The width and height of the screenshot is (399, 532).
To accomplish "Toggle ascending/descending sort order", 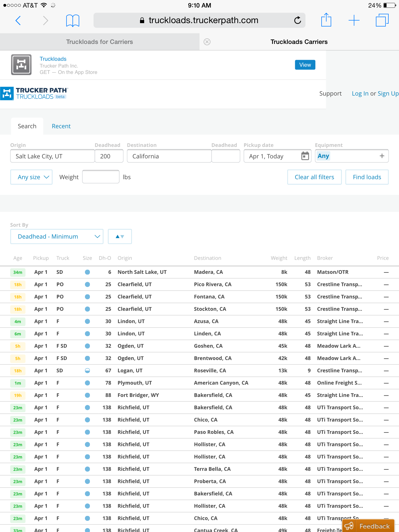I will (x=120, y=236).
